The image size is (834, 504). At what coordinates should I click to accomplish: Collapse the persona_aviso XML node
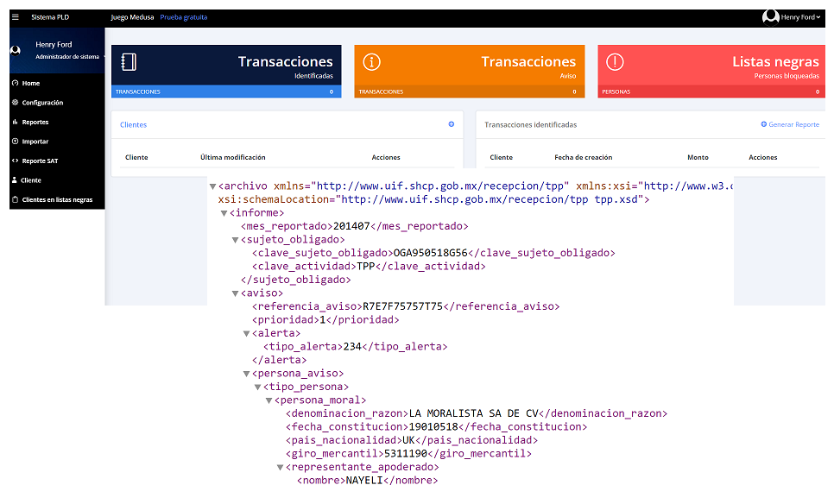pyautogui.click(x=246, y=374)
